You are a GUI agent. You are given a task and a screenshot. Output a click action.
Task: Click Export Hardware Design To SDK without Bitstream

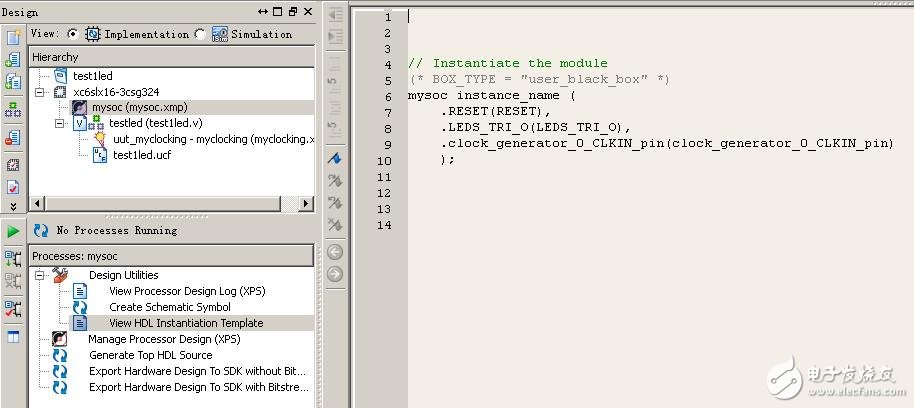pyautogui.click(x=198, y=371)
